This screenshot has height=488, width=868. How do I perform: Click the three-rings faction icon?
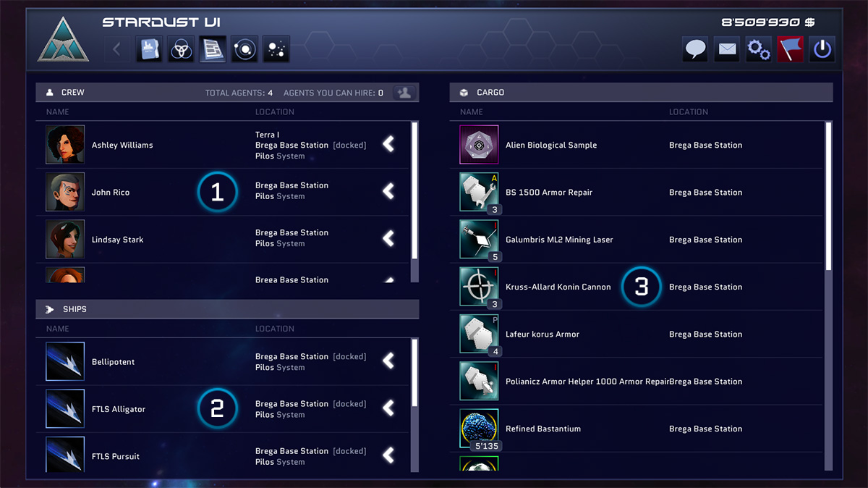[181, 49]
